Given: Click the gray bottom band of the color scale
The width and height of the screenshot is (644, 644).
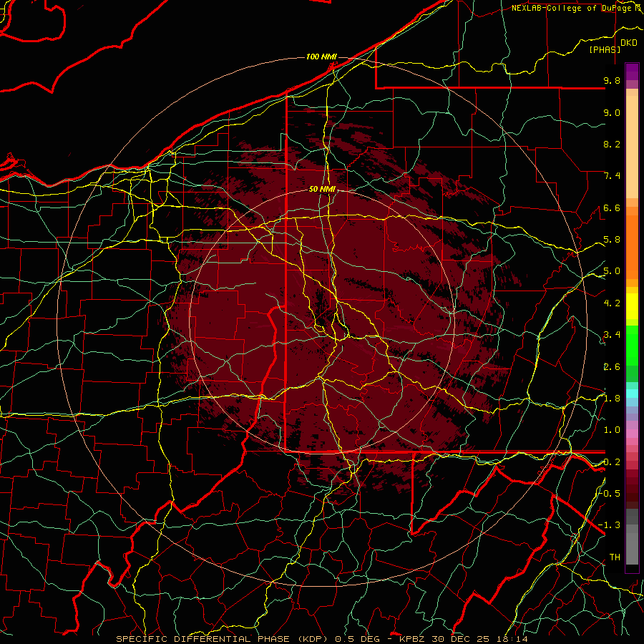Looking at the screenshot, I should click(x=632, y=548).
